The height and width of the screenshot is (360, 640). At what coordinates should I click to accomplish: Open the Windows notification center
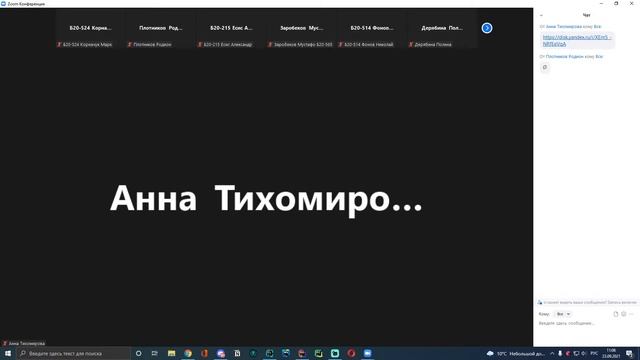coord(629,353)
